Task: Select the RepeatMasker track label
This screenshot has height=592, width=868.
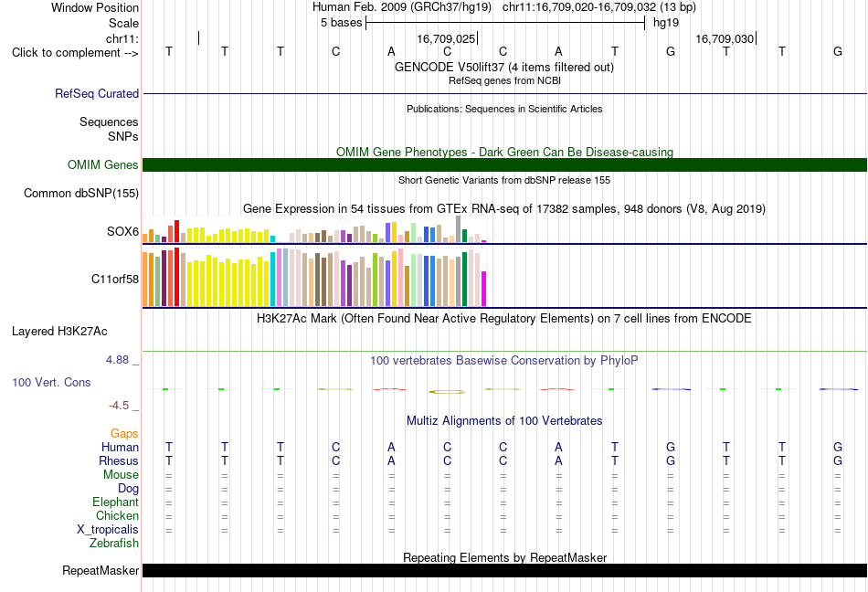Action: [101, 570]
